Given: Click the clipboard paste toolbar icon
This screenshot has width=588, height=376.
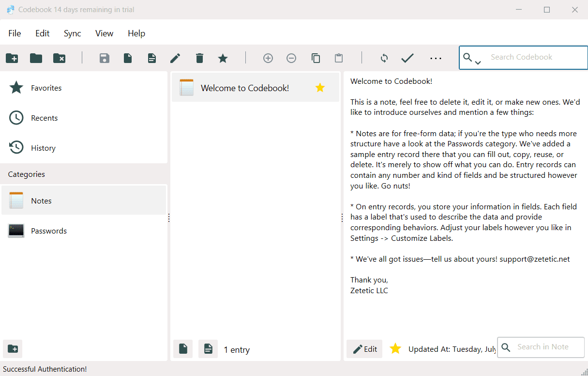Looking at the screenshot, I should coord(339,58).
